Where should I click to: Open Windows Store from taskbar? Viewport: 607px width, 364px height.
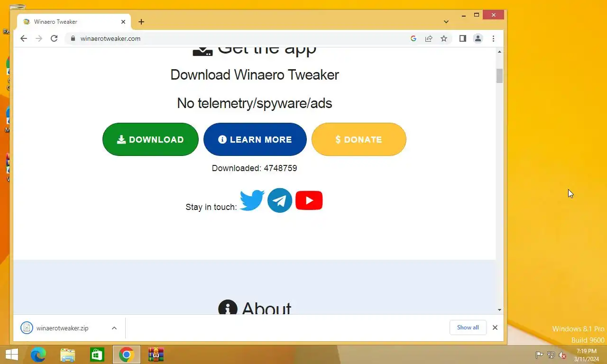(97, 355)
